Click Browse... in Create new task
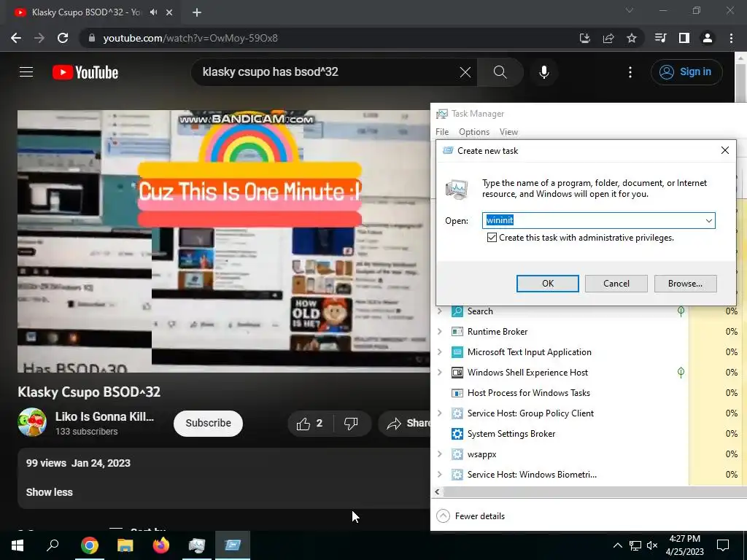This screenshot has width=747, height=560. [685, 284]
